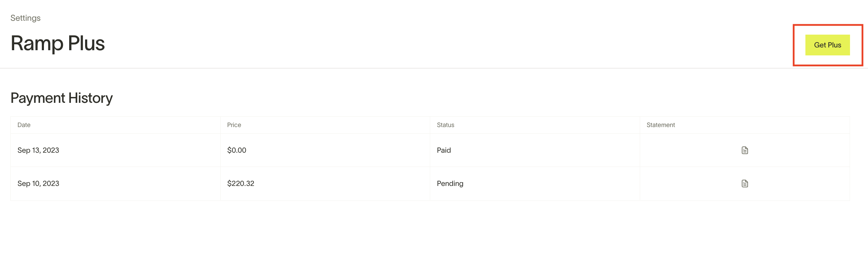Click the border between Date and Price headers
This screenshot has width=868, height=259.
220,125
